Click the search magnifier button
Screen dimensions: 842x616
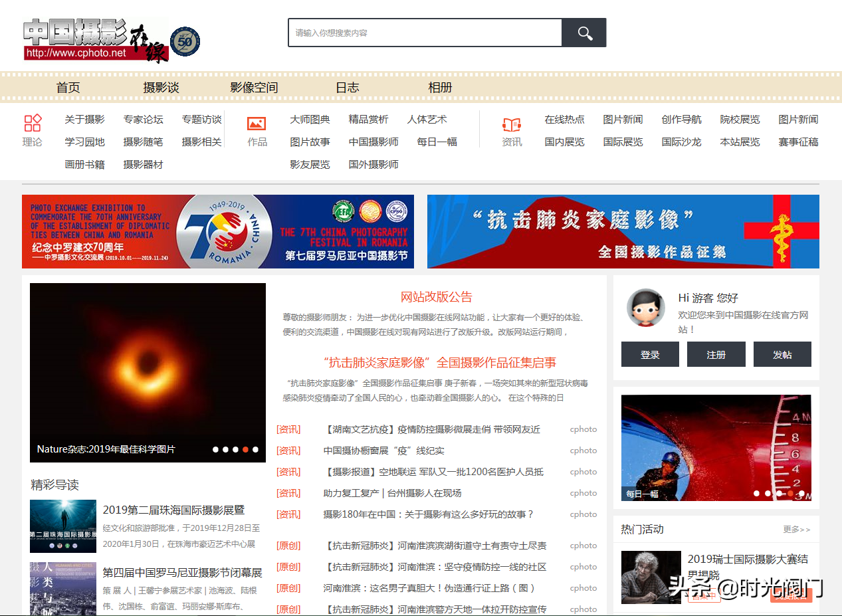[x=584, y=33]
